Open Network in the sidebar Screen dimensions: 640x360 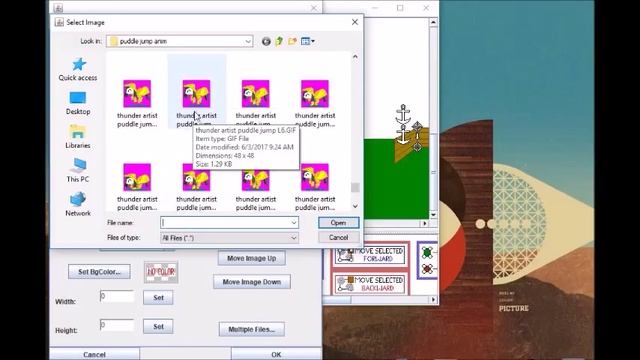click(78, 205)
